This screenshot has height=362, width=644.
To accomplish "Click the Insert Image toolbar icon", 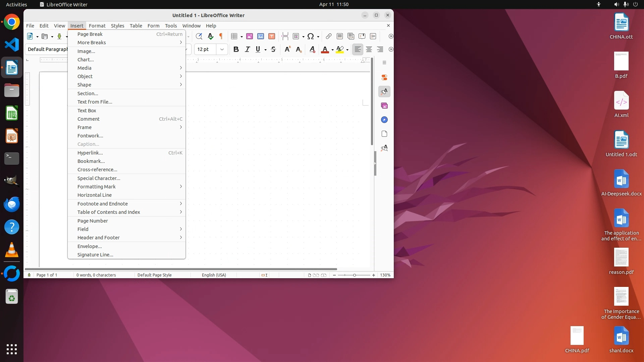I will click(249, 36).
